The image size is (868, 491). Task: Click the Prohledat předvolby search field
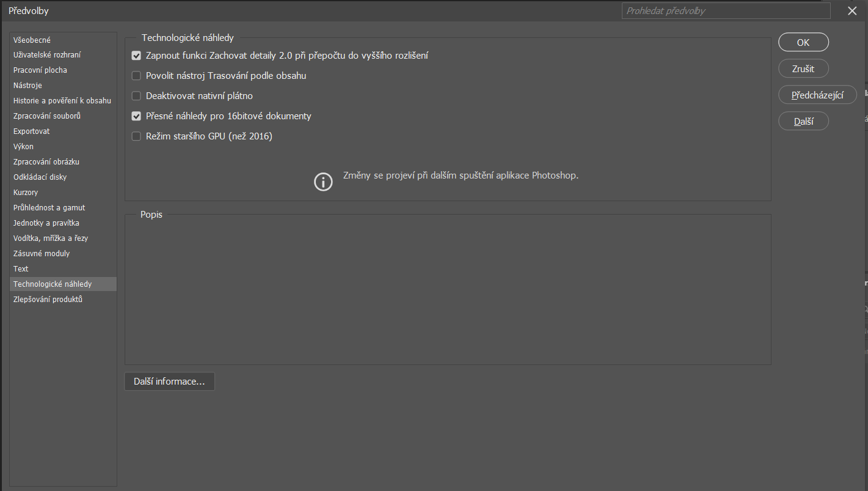(726, 11)
